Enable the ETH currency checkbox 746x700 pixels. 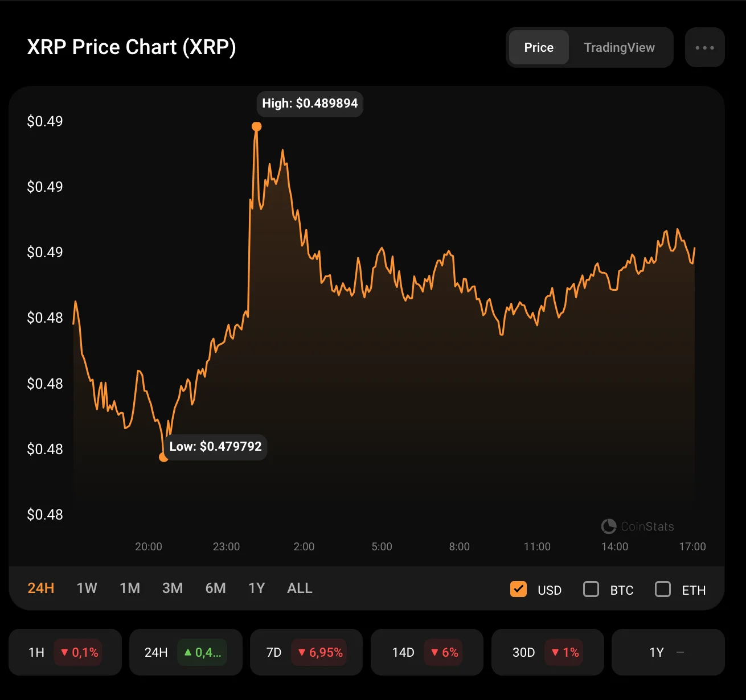coord(663,589)
